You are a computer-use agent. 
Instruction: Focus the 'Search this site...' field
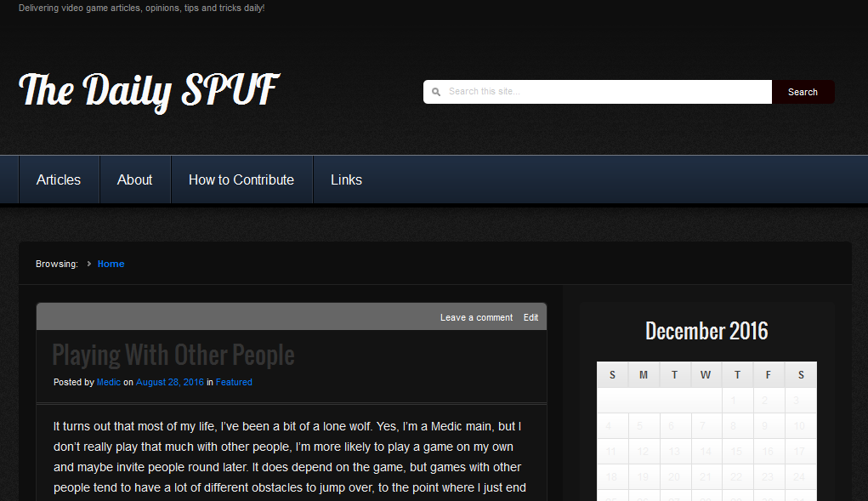coord(598,92)
